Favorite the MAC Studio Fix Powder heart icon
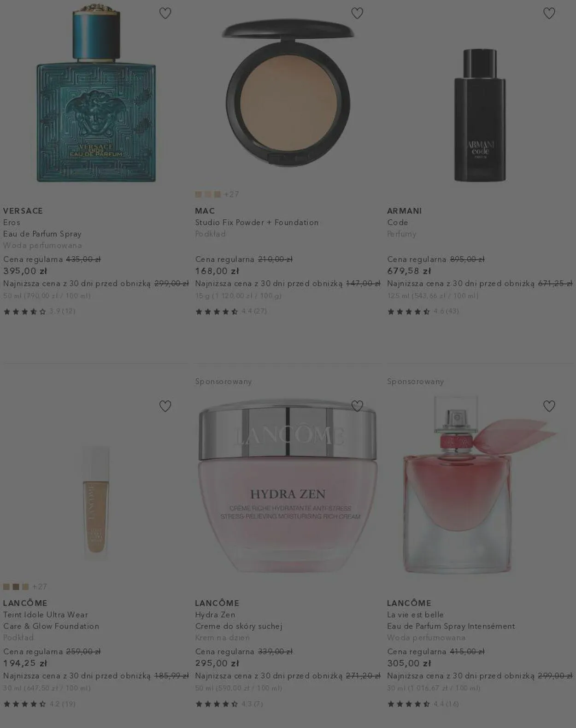Screen dimensions: 576x728 (357, 13)
